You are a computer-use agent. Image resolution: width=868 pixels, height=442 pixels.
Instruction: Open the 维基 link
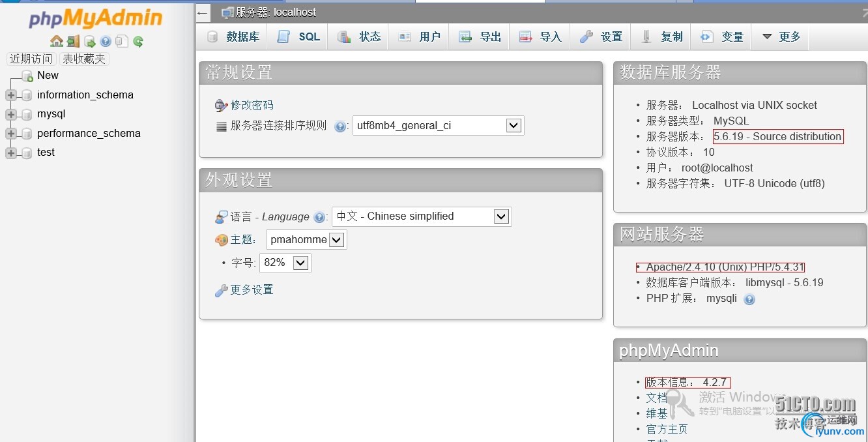(x=657, y=414)
